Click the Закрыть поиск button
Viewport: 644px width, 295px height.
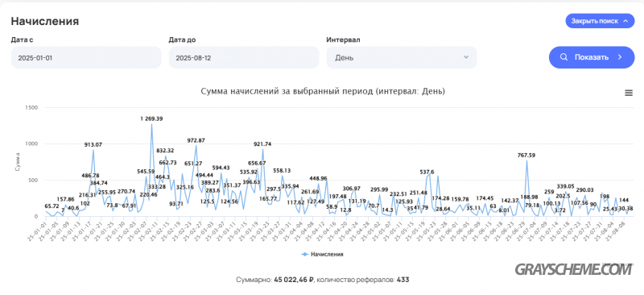pyautogui.click(x=600, y=21)
